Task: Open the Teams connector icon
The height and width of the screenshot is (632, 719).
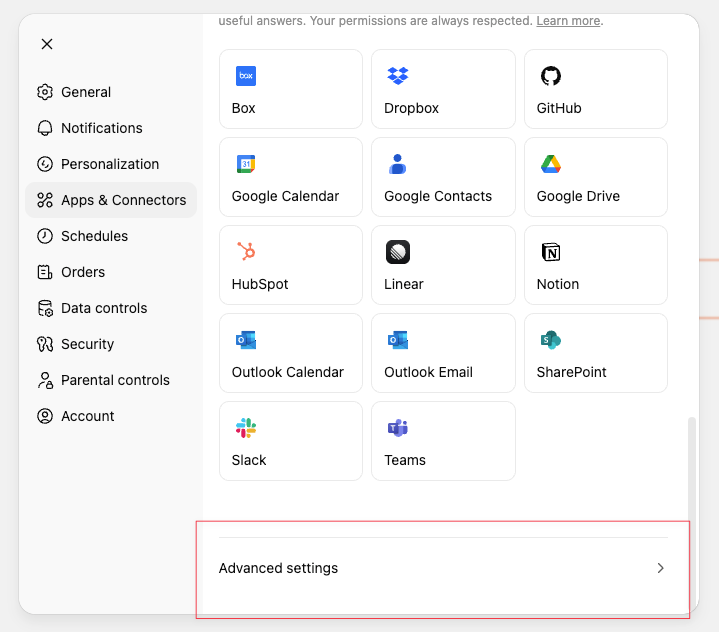Action: pos(398,428)
